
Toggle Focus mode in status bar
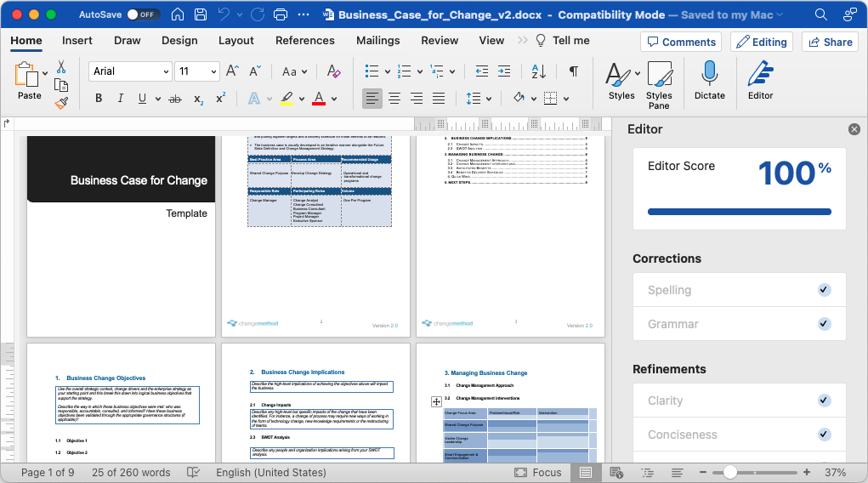[537, 473]
